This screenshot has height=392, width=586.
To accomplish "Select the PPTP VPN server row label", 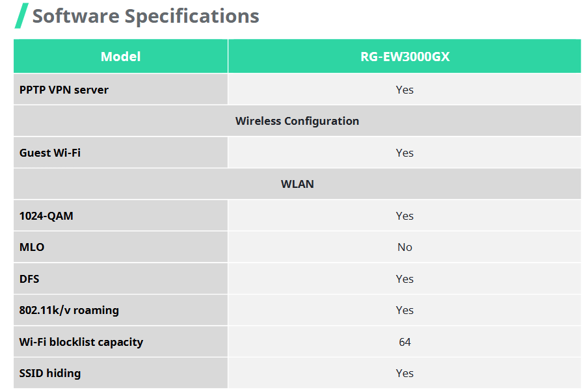I will coord(64,90).
